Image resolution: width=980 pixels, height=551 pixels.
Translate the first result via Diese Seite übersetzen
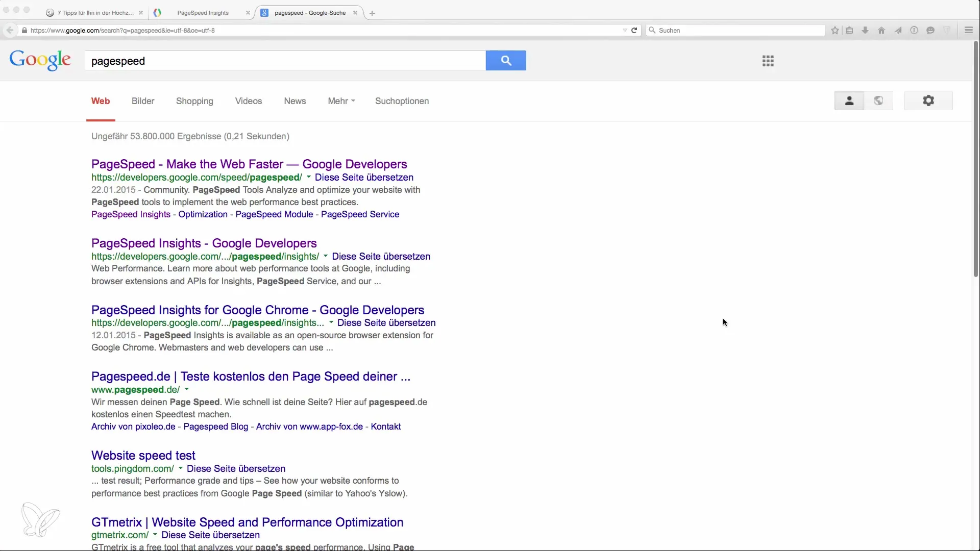pyautogui.click(x=364, y=177)
